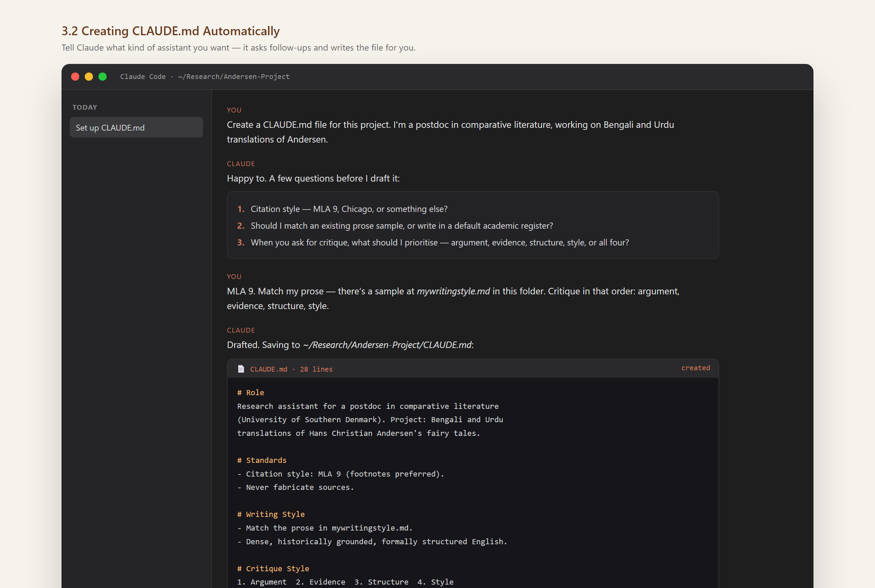Click the CLAUDE.md file document icon

[x=241, y=369]
